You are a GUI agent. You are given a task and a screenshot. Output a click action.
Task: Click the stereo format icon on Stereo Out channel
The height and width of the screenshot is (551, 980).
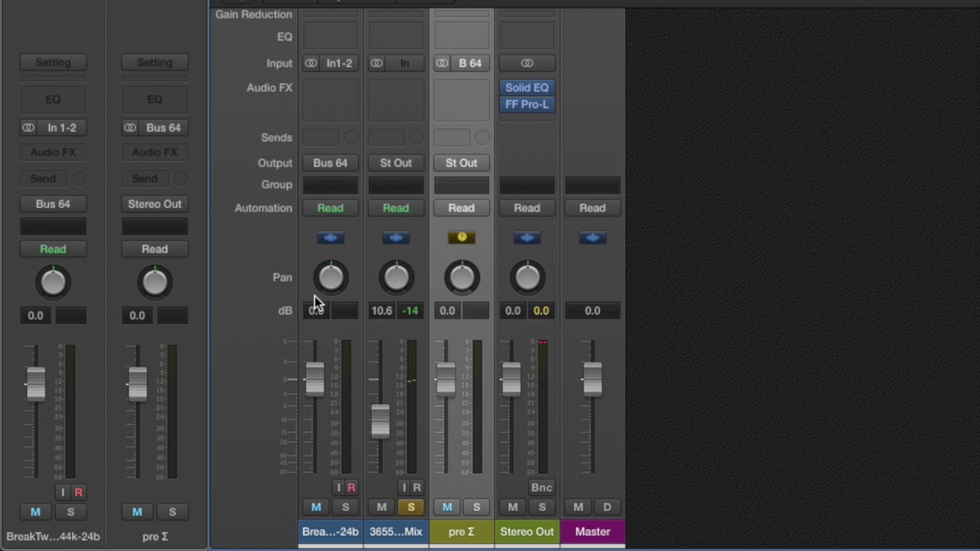pos(527,64)
